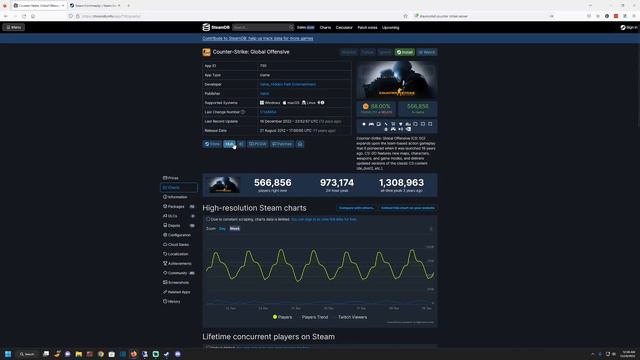The height and width of the screenshot is (360, 640).
Task: Open the Windows Start menu
Action: click(x=8, y=354)
